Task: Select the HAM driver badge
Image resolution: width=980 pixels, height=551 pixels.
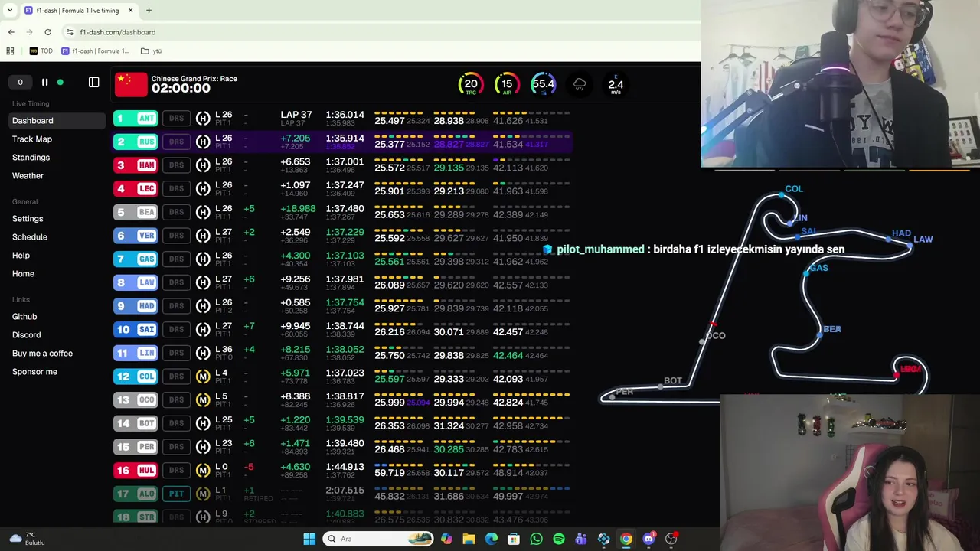Action: point(136,165)
